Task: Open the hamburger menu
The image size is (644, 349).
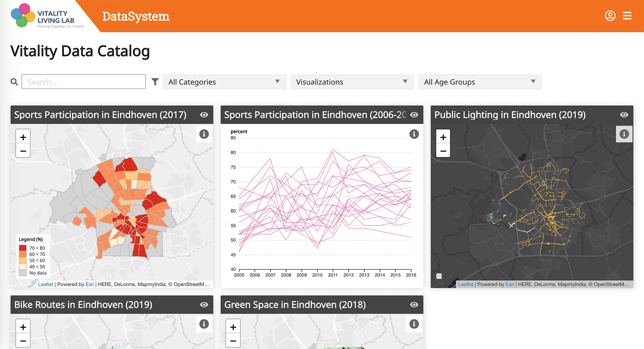Action: 627,16
